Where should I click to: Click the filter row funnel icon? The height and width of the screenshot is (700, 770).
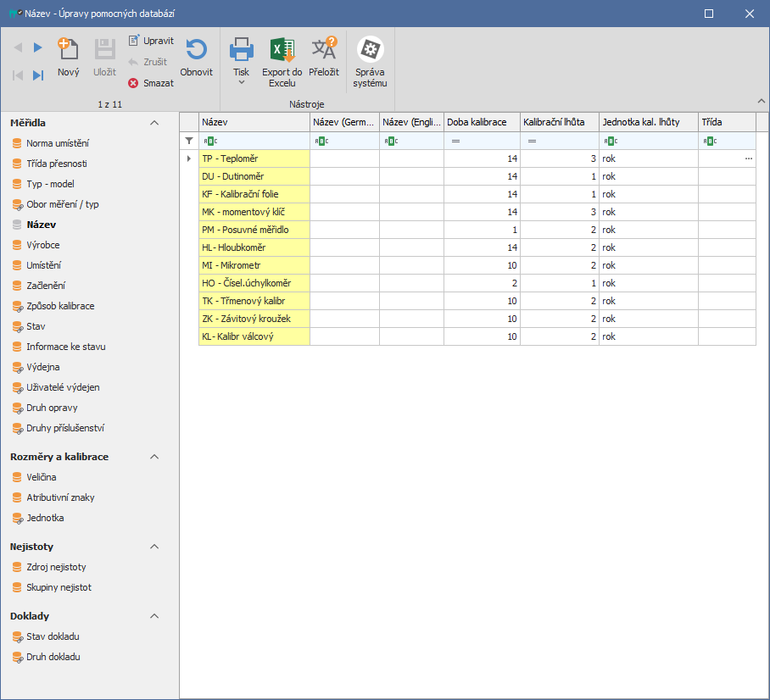tap(189, 141)
